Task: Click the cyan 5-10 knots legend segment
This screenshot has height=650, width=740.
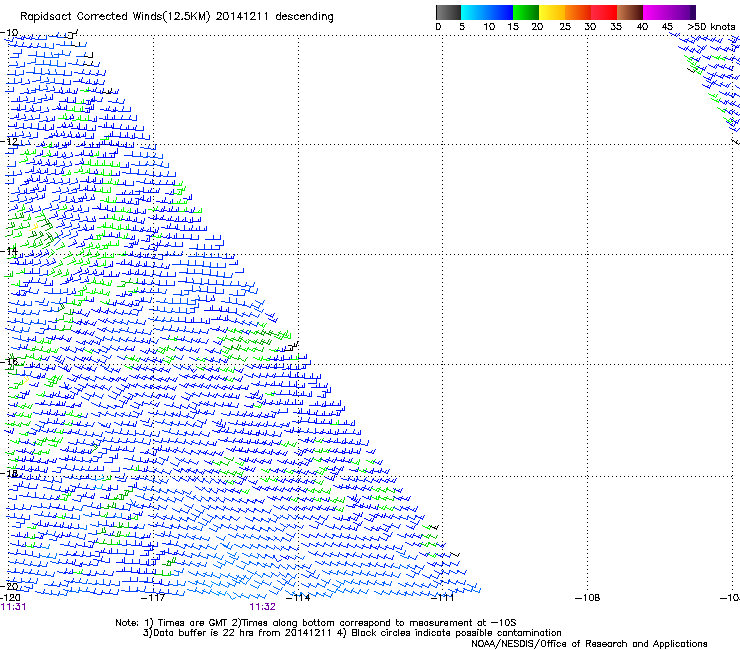Action: click(x=474, y=12)
